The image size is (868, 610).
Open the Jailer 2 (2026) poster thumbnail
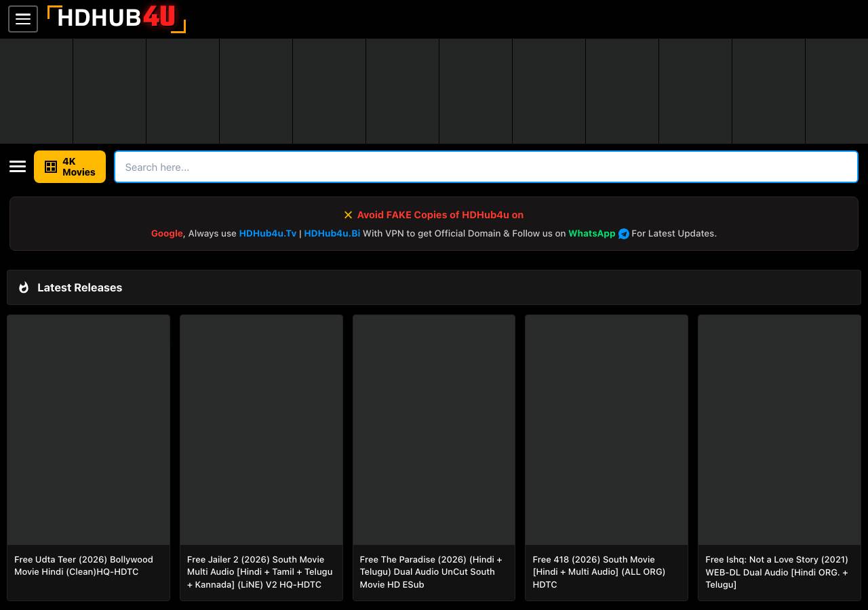(261, 430)
